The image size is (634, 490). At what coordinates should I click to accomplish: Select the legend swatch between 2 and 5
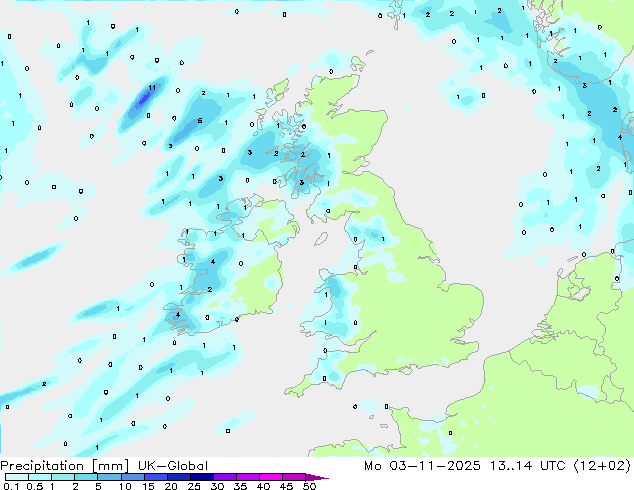tap(86, 477)
